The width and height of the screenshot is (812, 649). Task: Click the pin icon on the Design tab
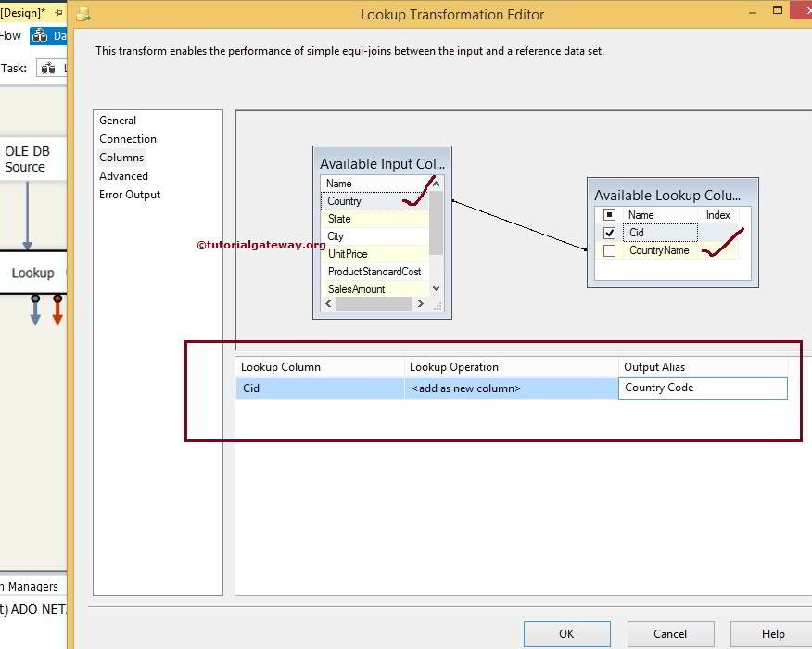click(x=59, y=11)
